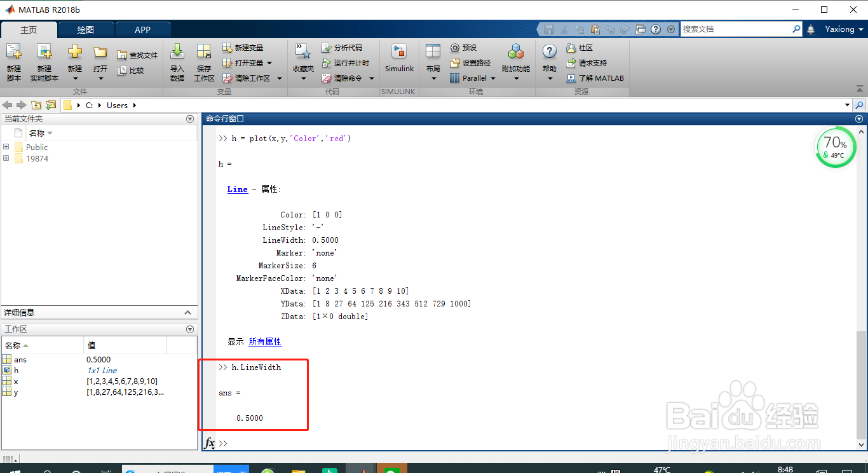Screen dimensions: 868x473
Task: Click the 所有属性 (all properties) link
Action: [x=265, y=342]
